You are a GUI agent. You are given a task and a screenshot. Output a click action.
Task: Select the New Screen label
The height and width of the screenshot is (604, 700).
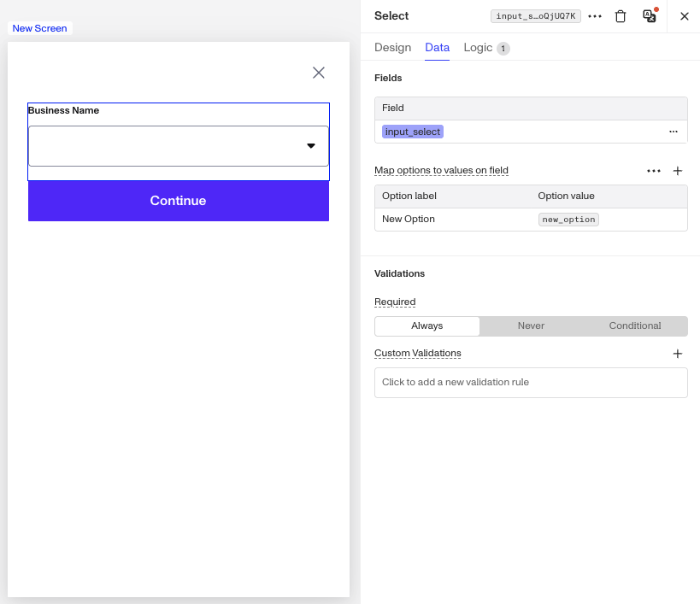point(39,28)
